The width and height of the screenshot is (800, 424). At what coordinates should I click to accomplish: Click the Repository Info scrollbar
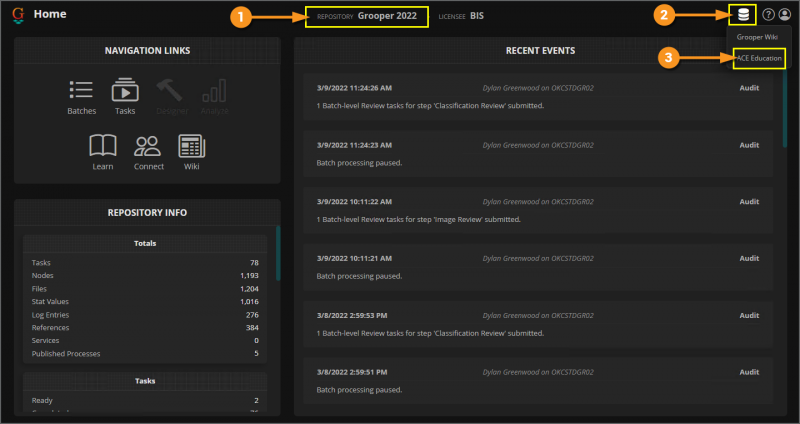click(278, 253)
